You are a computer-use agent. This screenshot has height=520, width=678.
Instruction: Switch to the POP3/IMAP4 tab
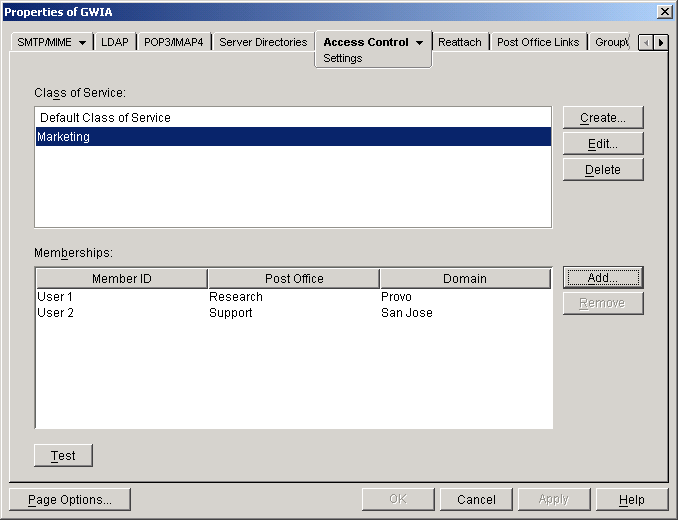pos(173,42)
